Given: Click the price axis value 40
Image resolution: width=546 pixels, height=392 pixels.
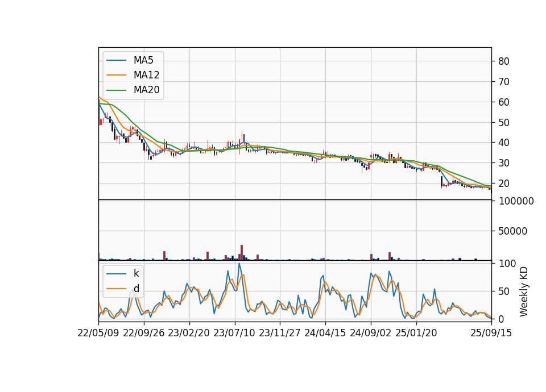Looking at the screenshot, I should [x=504, y=143].
